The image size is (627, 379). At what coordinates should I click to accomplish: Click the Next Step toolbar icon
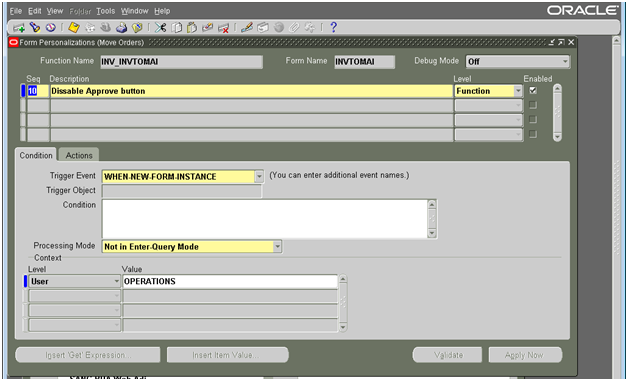click(90, 28)
